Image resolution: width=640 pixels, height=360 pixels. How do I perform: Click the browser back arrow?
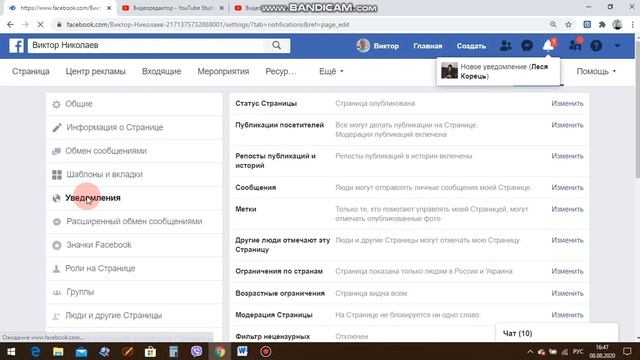[x=10, y=24]
